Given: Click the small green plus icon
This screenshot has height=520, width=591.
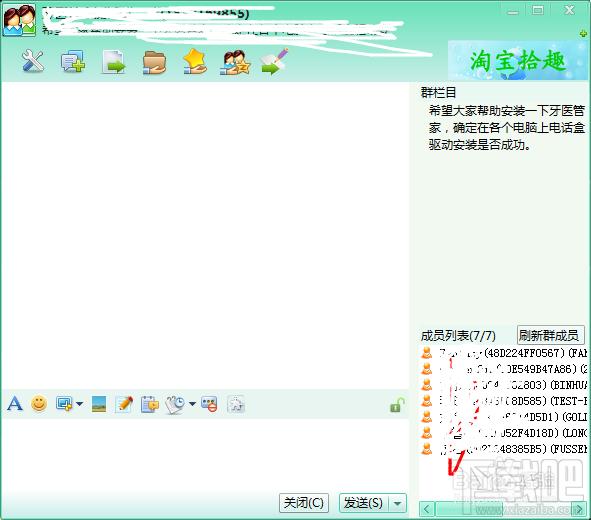Looking at the screenshot, I should 584,34.
